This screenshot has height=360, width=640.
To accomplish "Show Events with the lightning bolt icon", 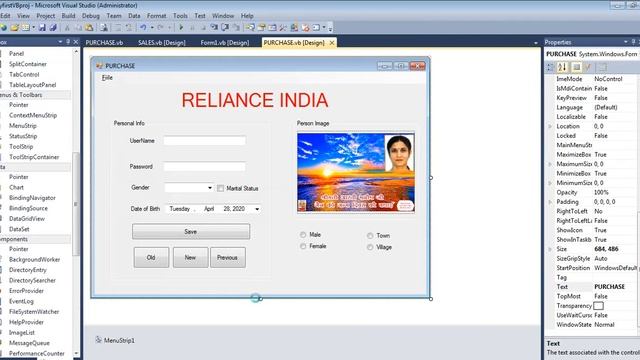I will [588, 67].
